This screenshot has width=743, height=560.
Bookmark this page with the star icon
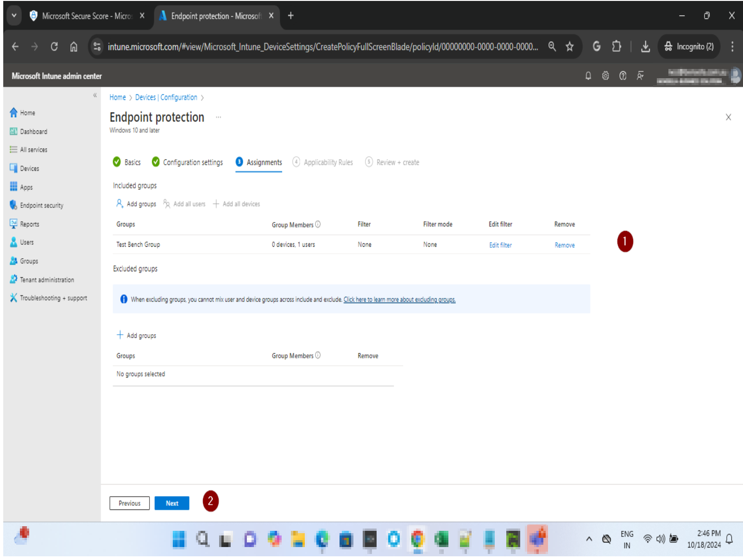coord(569,46)
